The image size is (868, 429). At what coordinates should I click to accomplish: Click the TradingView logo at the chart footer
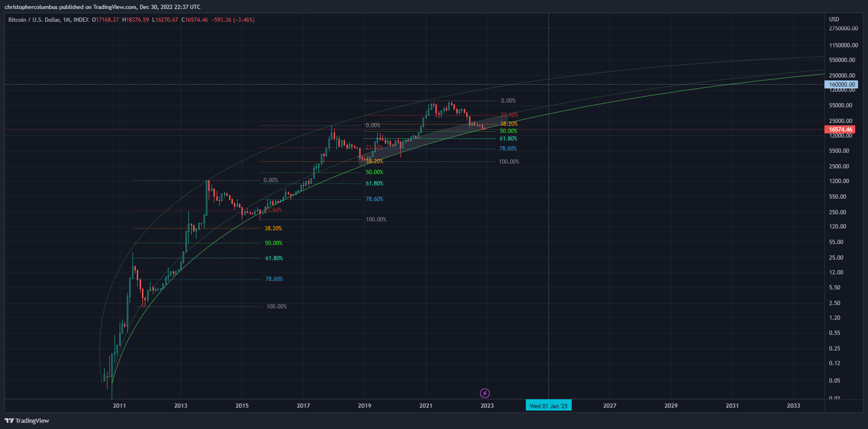[x=27, y=420]
